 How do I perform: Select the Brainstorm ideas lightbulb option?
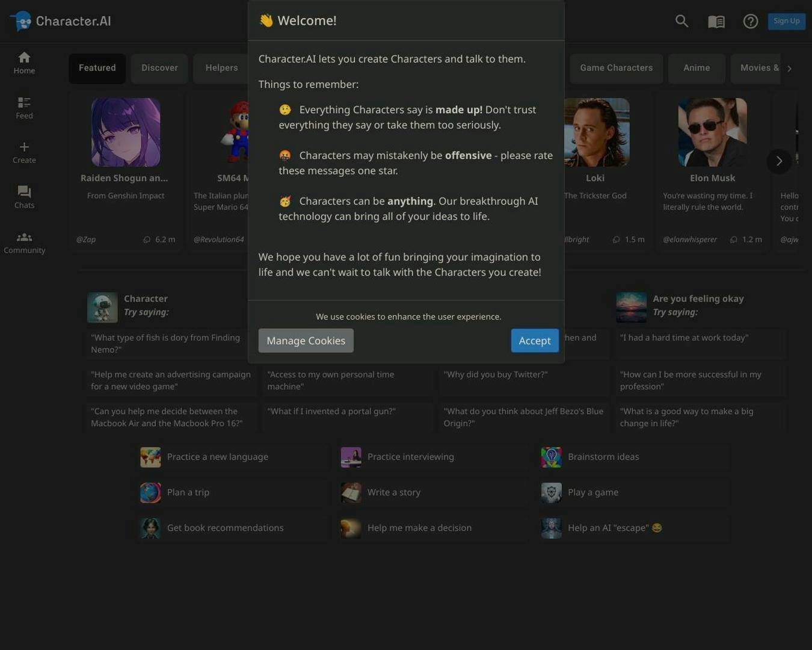tap(603, 456)
